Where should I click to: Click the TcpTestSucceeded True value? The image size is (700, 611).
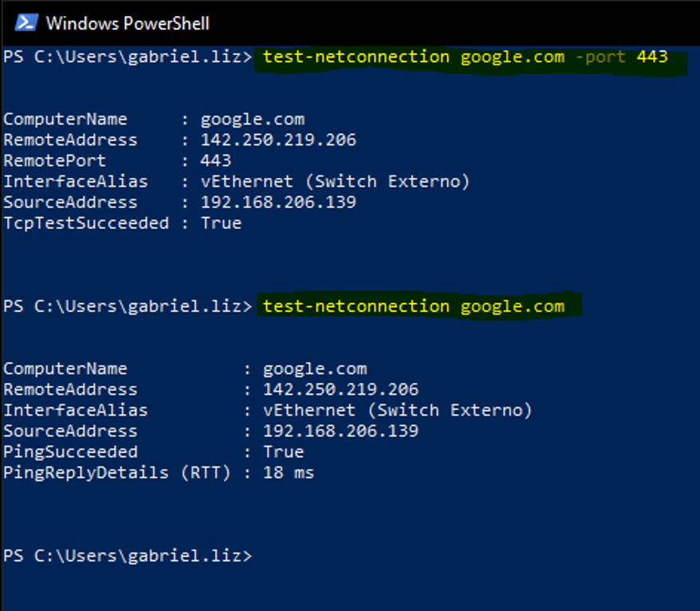pos(221,223)
